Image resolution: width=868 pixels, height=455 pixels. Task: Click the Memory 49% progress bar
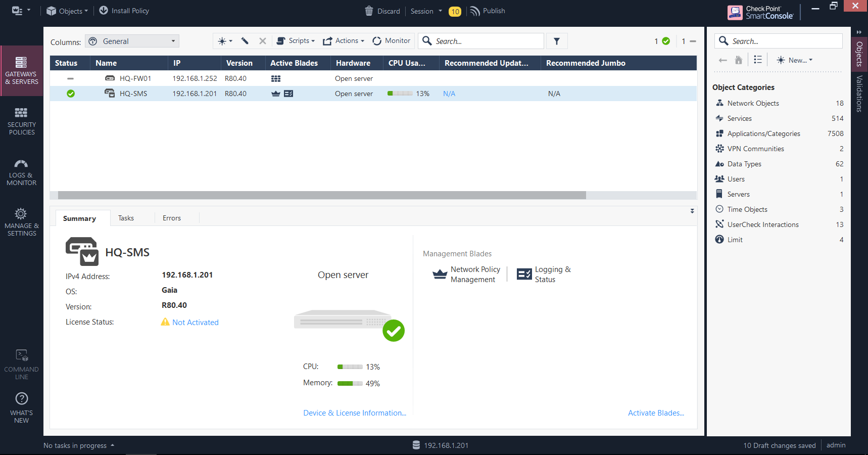pyautogui.click(x=350, y=384)
